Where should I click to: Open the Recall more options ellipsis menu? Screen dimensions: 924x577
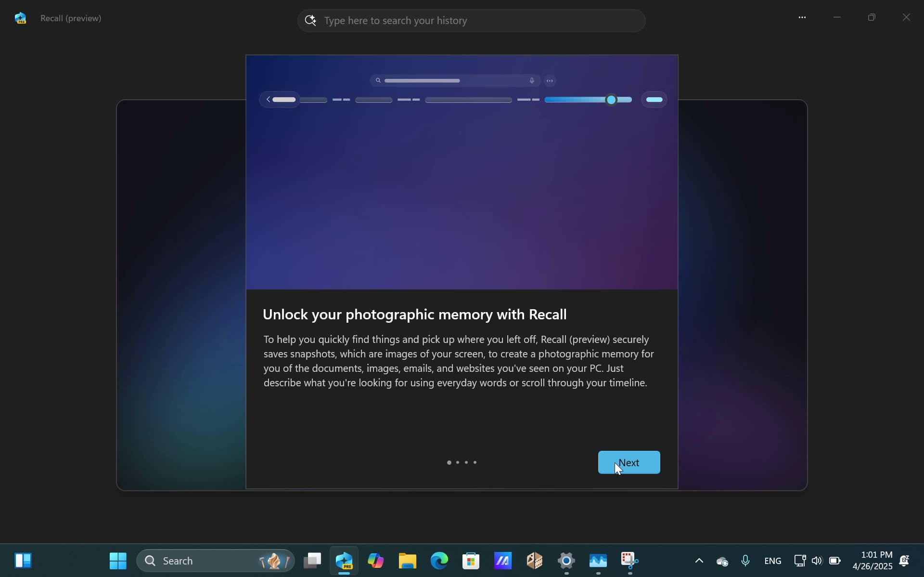pos(802,17)
